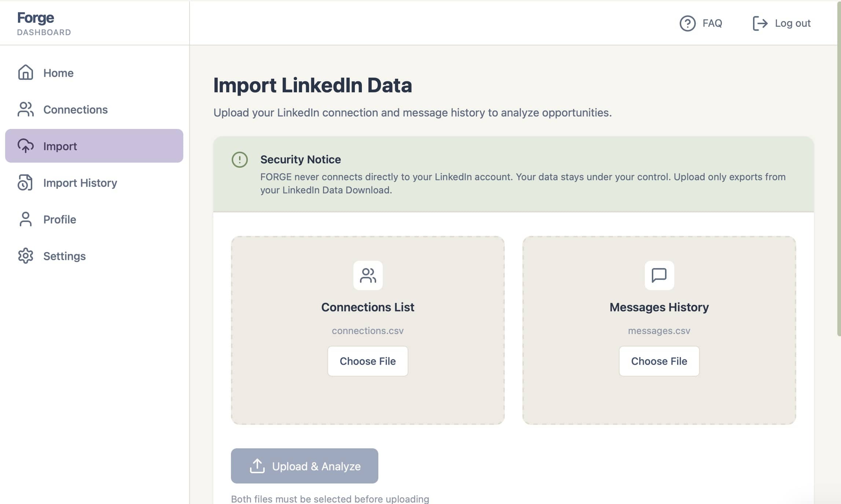The image size is (841, 504).
Task: Click the Import History clock-file icon
Action: coord(25,182)
